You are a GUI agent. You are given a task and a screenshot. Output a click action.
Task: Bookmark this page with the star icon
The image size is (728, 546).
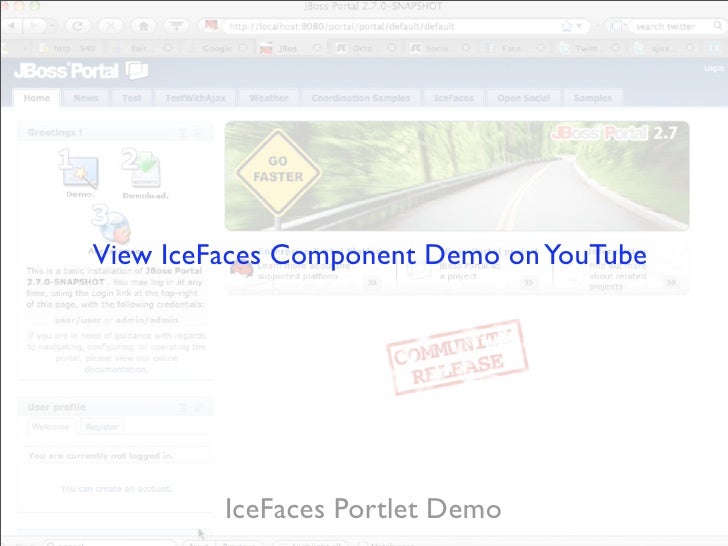click(x=567, y=26)
